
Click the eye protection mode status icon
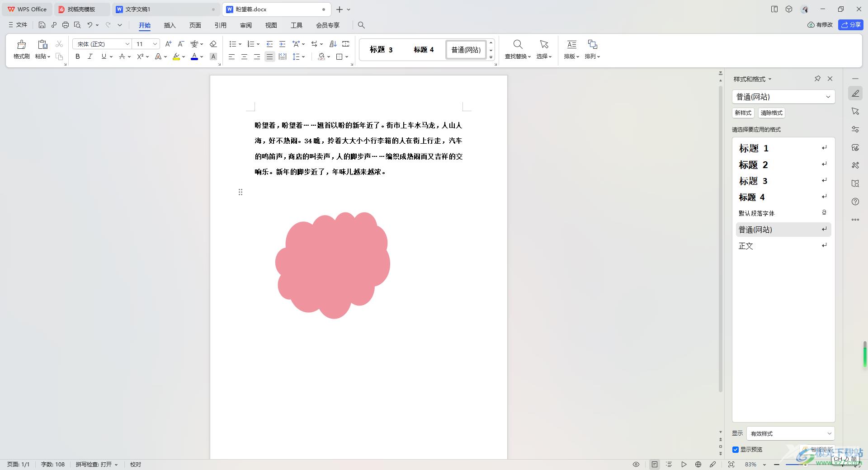636,464
